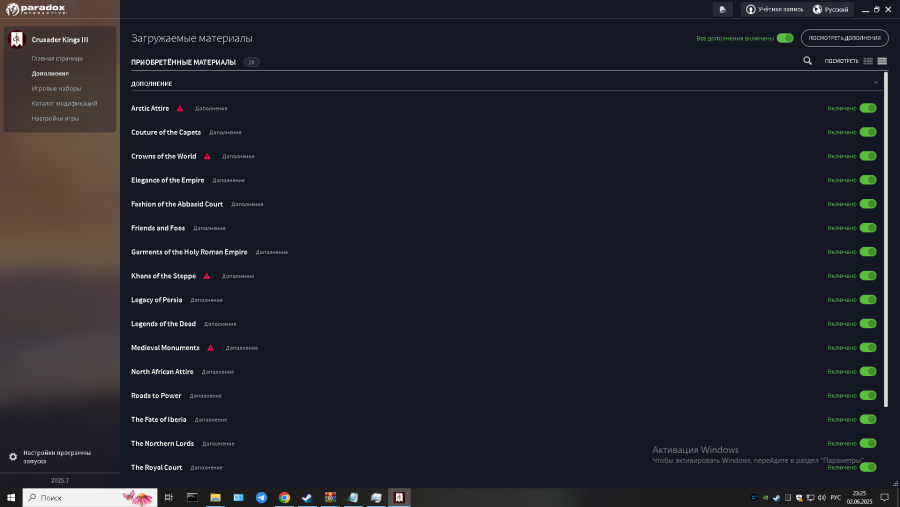Turn off all DLCs master switch

click(785, 38)
